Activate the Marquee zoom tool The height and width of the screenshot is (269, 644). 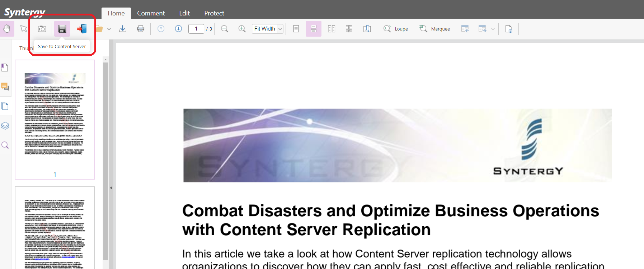pyautogui.click(x=435, y=29)
